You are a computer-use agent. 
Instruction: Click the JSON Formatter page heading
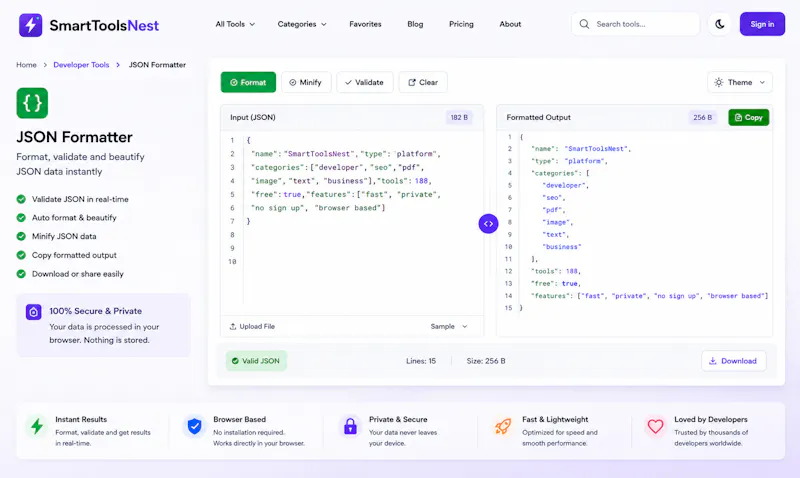(74, 137)
